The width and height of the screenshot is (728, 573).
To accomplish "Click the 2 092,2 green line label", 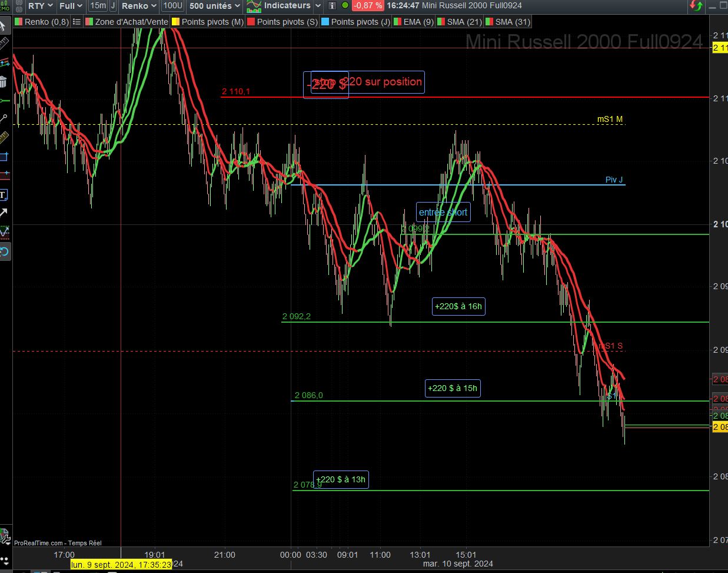I will pyautogui.click(x=297, y=316).
